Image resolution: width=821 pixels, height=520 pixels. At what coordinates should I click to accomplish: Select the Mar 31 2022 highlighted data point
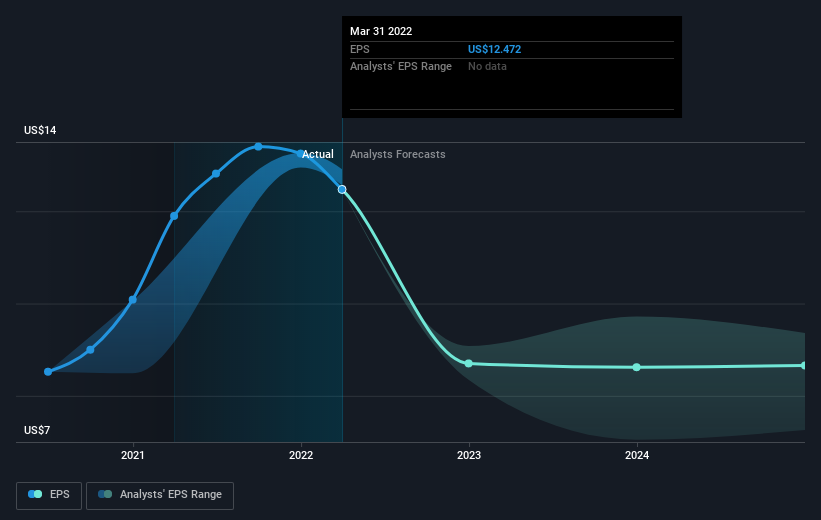click(342, 190)
